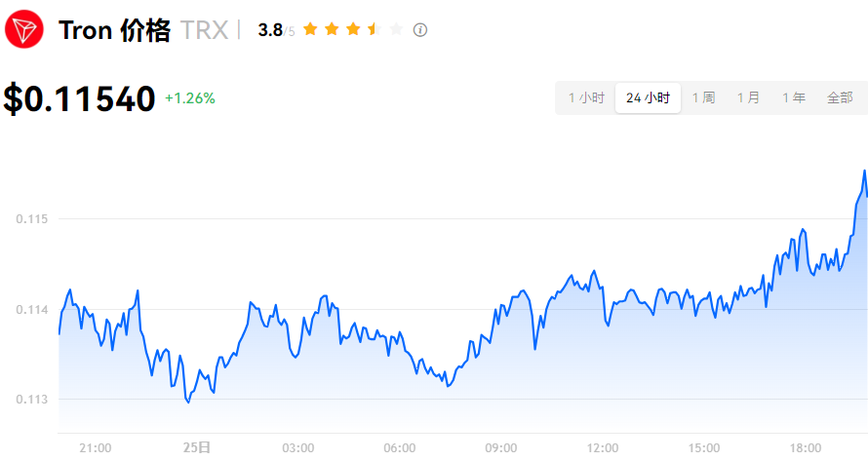868x461 pixels.
Task: Select the second rating star
Action: (332, 29)
